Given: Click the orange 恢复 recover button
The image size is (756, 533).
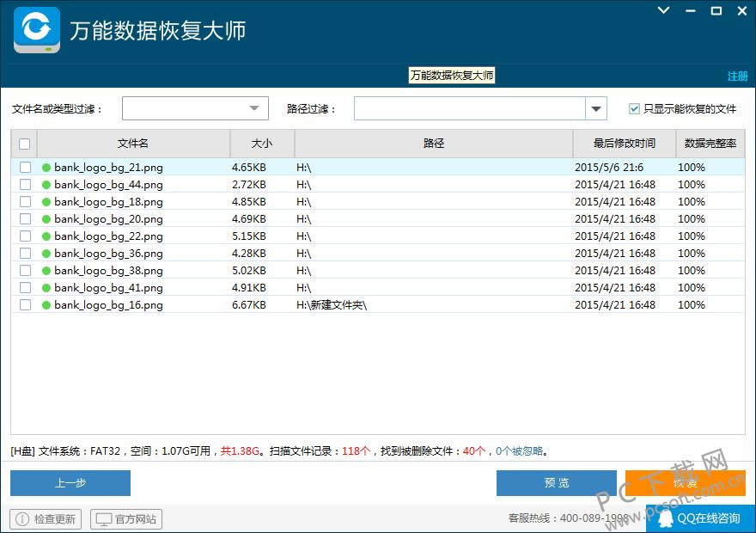Looking at the screenshot, I should click(x=686, y=483).
